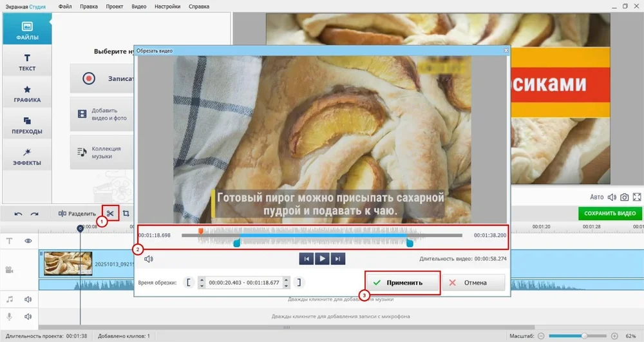Click the music track note icon
This screenshot has height=342, width=644.
[10, 299]
